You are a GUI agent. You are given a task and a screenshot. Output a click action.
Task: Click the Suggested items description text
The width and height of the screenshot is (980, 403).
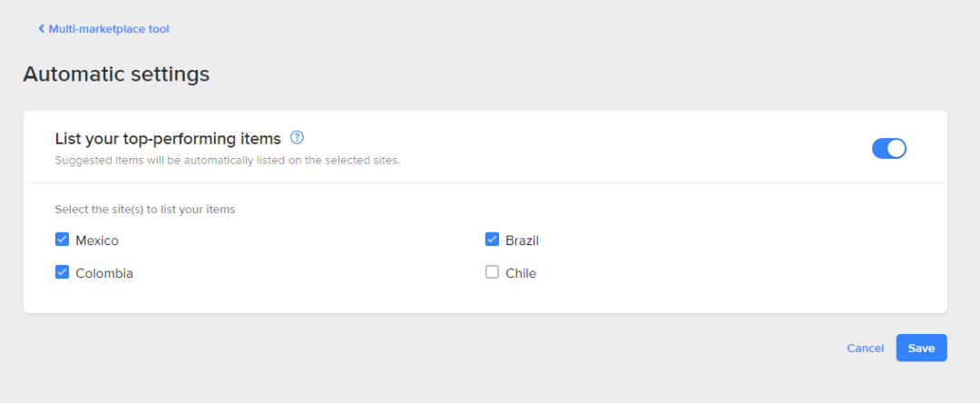click(227, 161)
